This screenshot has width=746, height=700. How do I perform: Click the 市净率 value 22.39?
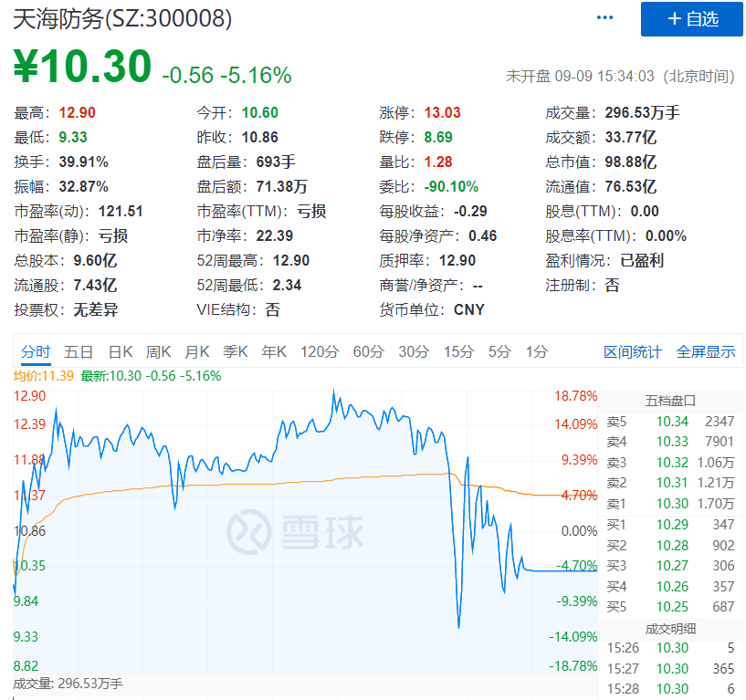pos(275,236)
